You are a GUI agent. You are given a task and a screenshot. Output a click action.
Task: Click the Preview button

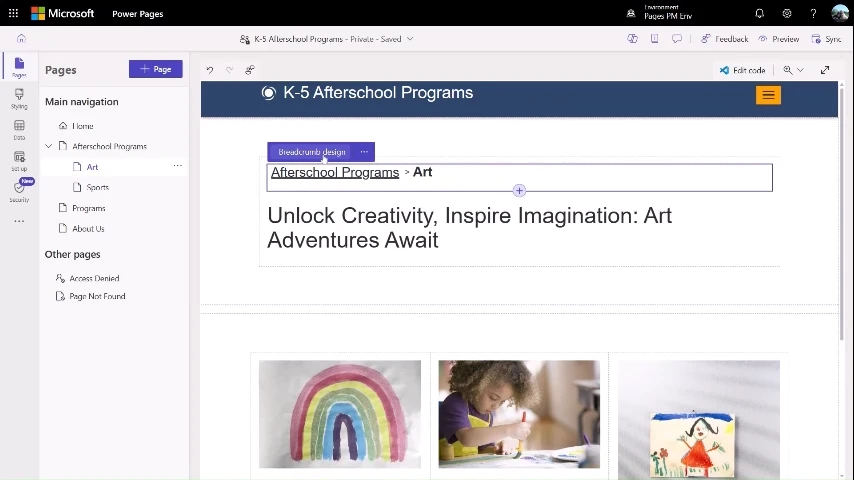click(x=778, y=39)
